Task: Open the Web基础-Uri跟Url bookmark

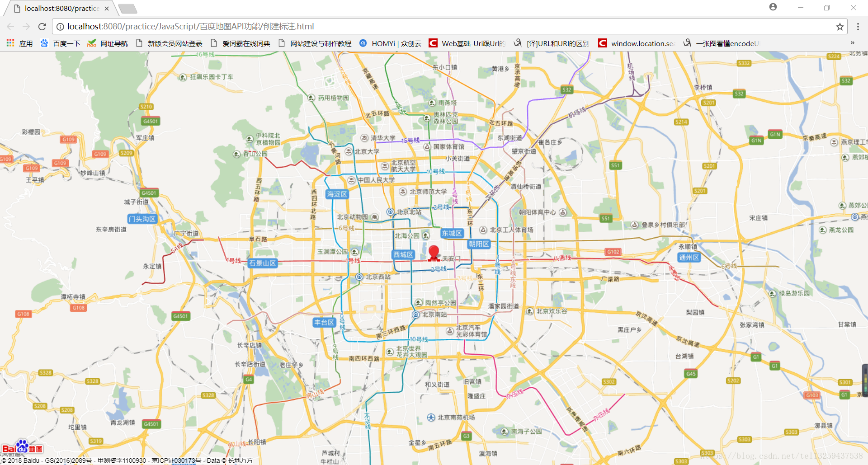Action: 467,43
